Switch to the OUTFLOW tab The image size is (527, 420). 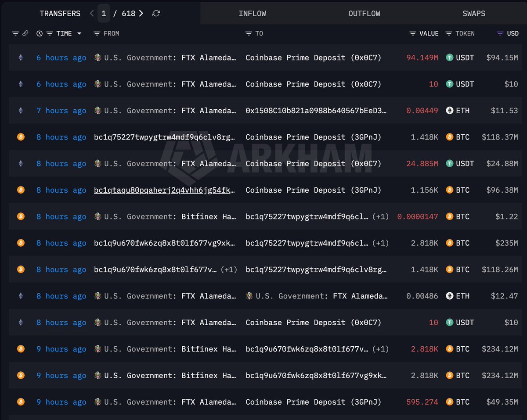point(365,14)
